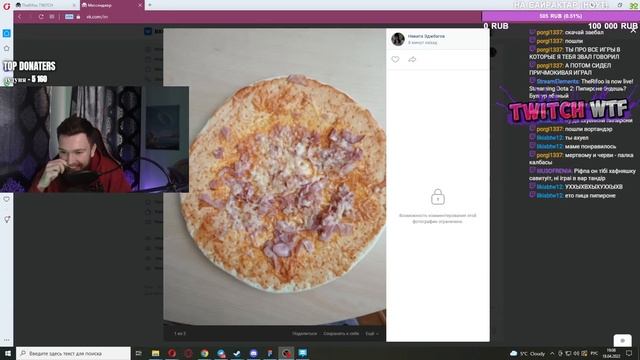
Task: Open Opera GX menu logo
Action: [x=7, y=6]
